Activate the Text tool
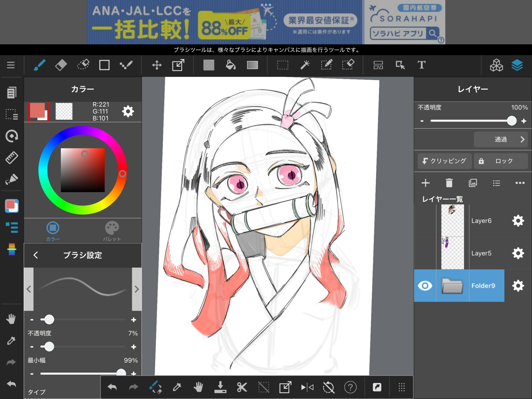This screenshot has height=399, width=532. pos(421,65)
